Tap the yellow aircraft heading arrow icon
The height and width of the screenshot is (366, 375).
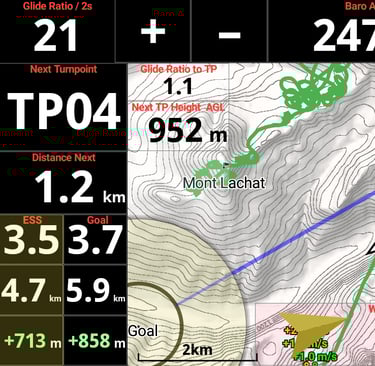312,331
